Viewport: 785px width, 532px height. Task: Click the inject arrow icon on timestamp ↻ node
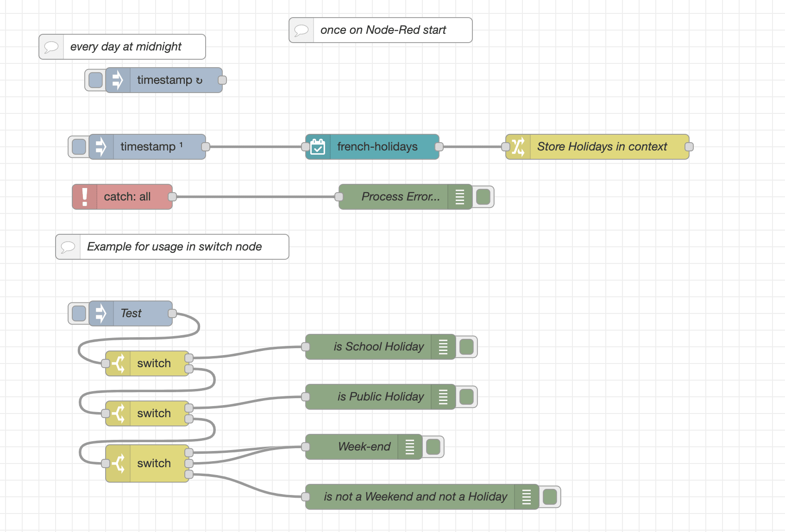[x=117, y=80]
